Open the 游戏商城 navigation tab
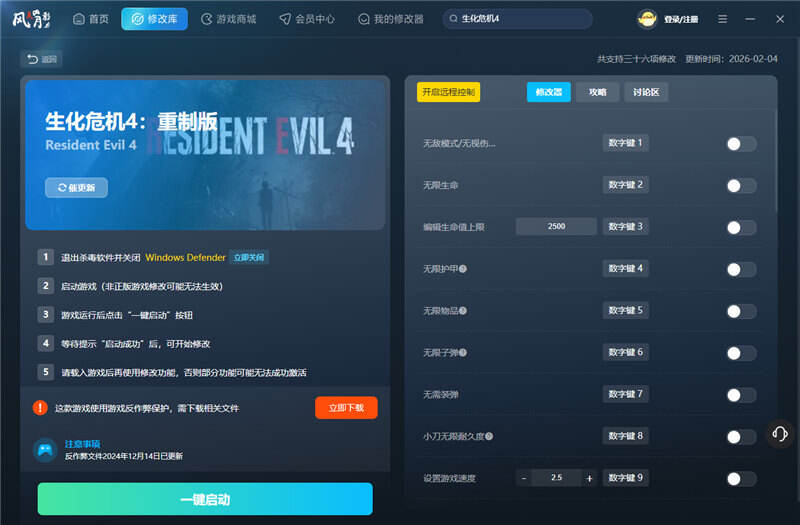This screenshot has width=800, height=525. pos(228,19)
